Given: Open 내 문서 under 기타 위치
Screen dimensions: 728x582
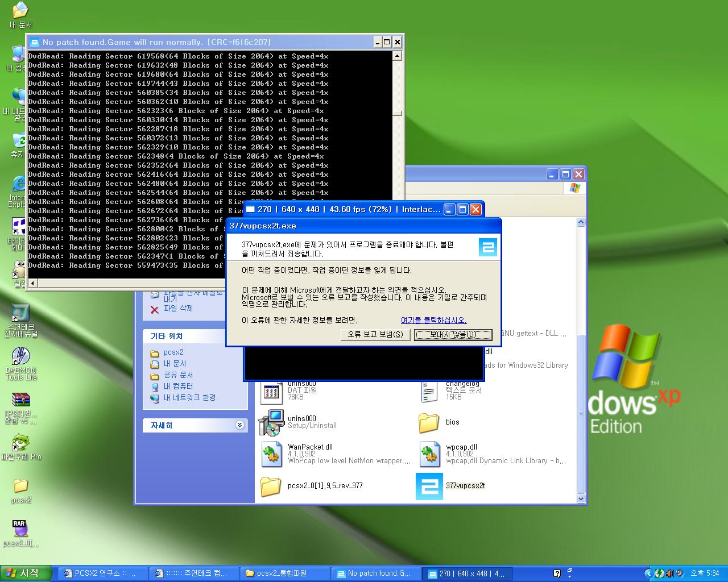Looking at the screenshot, I should click(x=175, y=364).
